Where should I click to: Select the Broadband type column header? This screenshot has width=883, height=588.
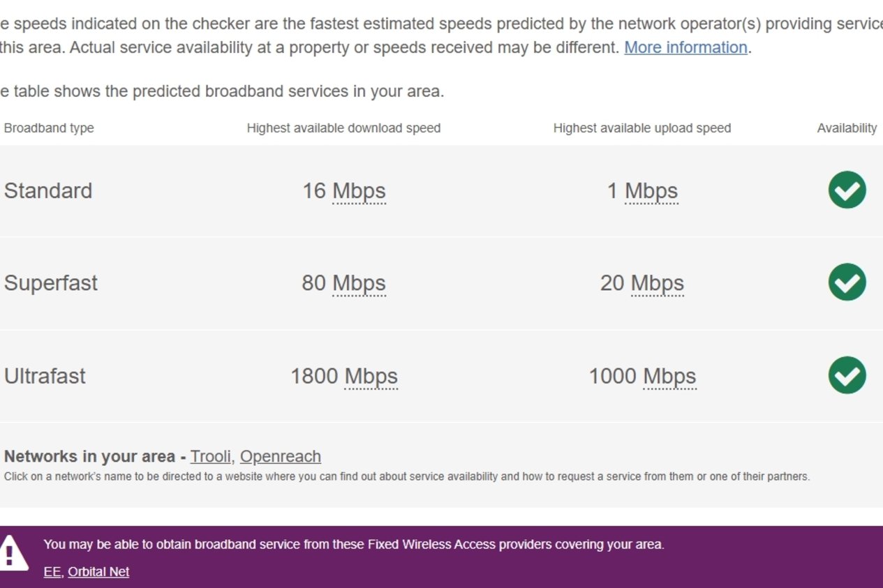tap(49, 128)
